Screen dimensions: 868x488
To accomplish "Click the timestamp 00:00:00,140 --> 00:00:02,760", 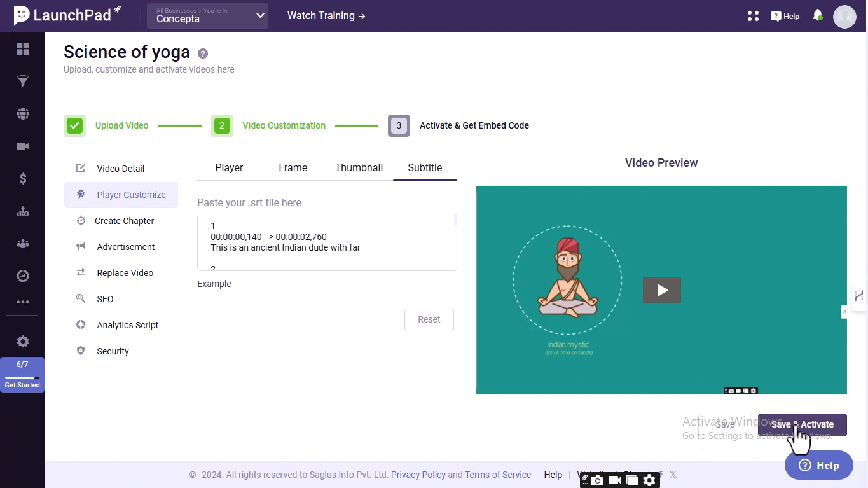I will [x=269, y=237].
